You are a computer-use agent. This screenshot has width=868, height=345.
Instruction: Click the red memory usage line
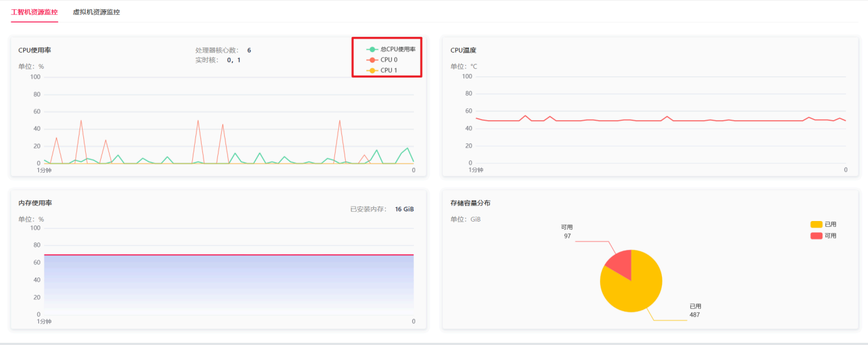click(229, 255)
